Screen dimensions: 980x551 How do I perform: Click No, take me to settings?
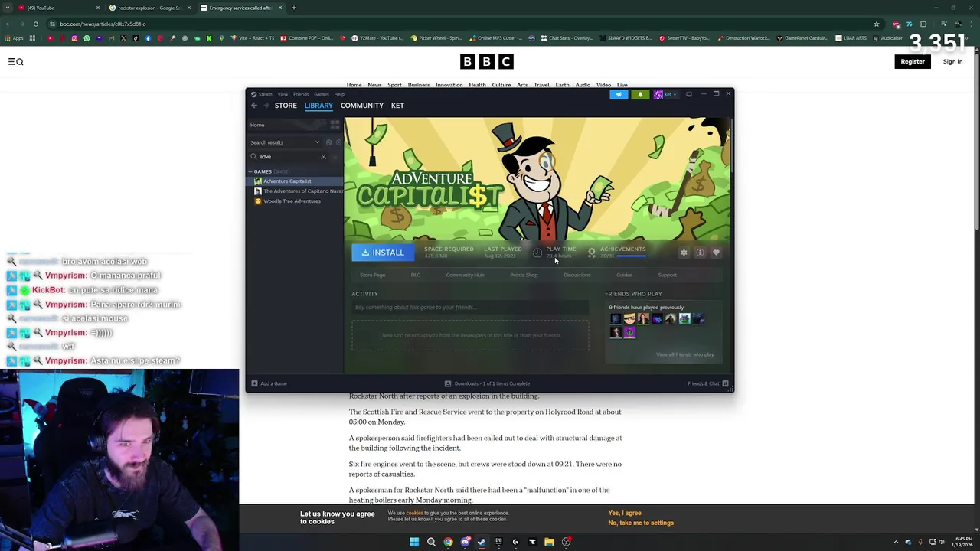tap(641, 523)
